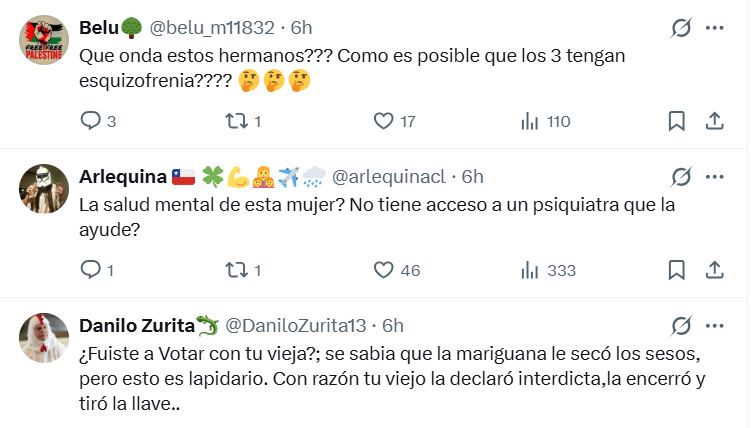This screenshot has width=755, height=428.
Task: Share Arlequina's tweet
Action: [x=714, y=270]
